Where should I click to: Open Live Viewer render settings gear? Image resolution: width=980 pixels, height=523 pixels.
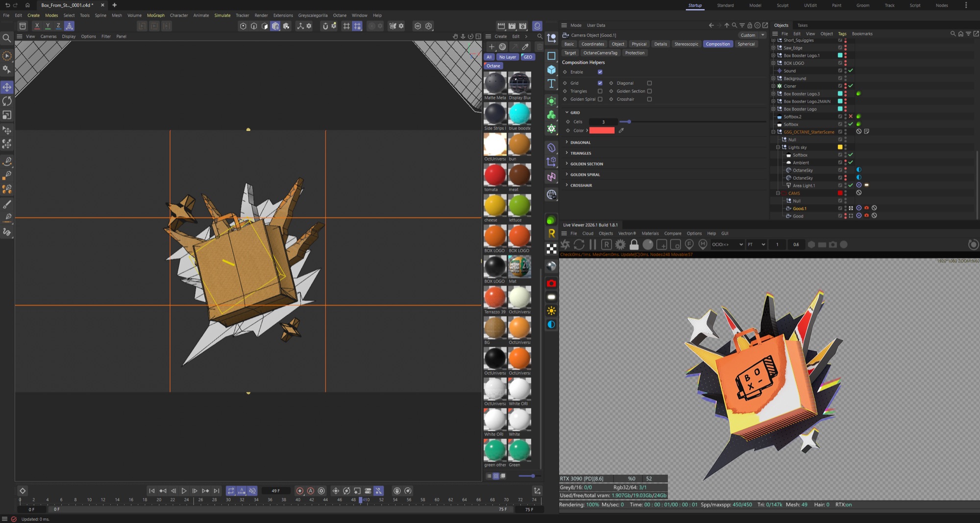(x=620, y=244)
